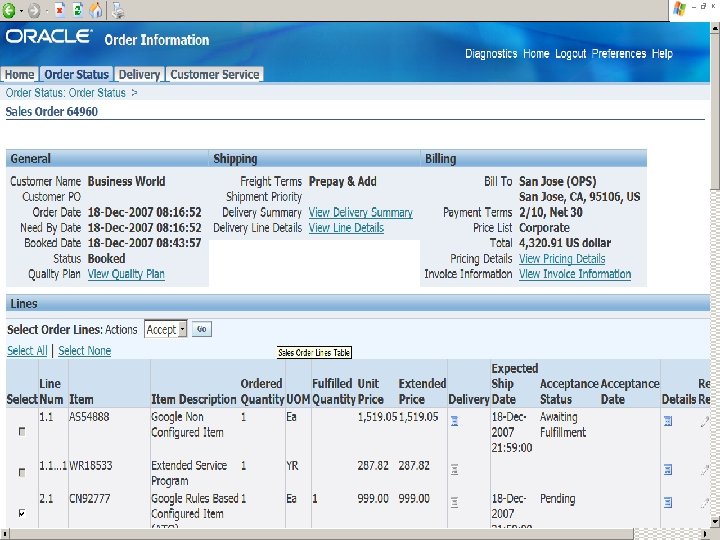Click Diagnostics in the top menu

tap(491, 54)
